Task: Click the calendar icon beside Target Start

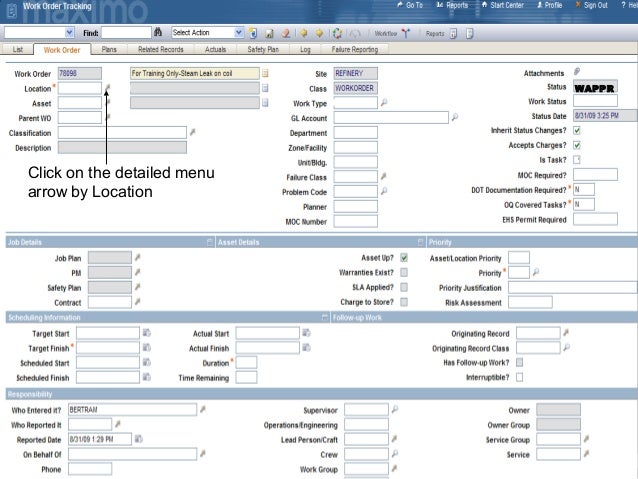Action: coord(147,333)
